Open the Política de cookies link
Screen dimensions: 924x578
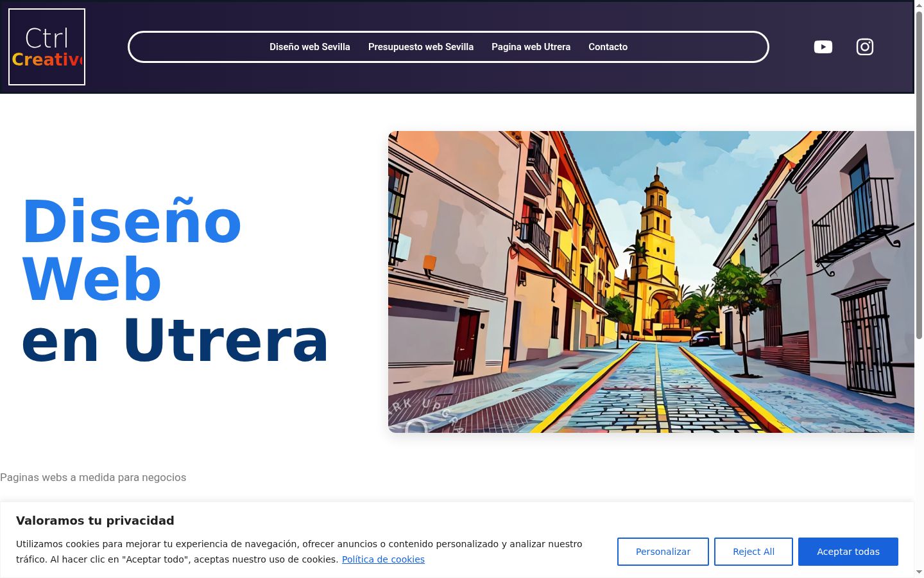click(383, 559)
